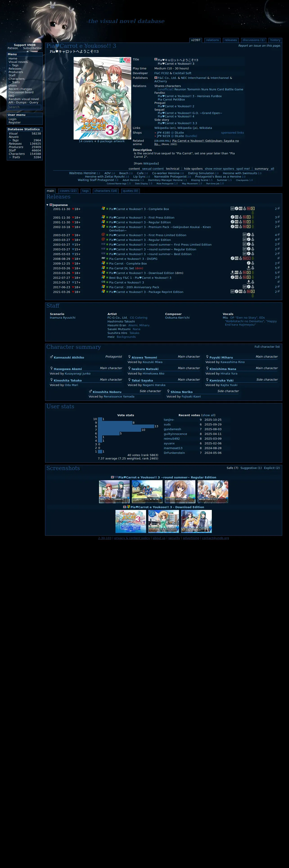Switch to the covers (22) tab

click(x=68, y=191)
